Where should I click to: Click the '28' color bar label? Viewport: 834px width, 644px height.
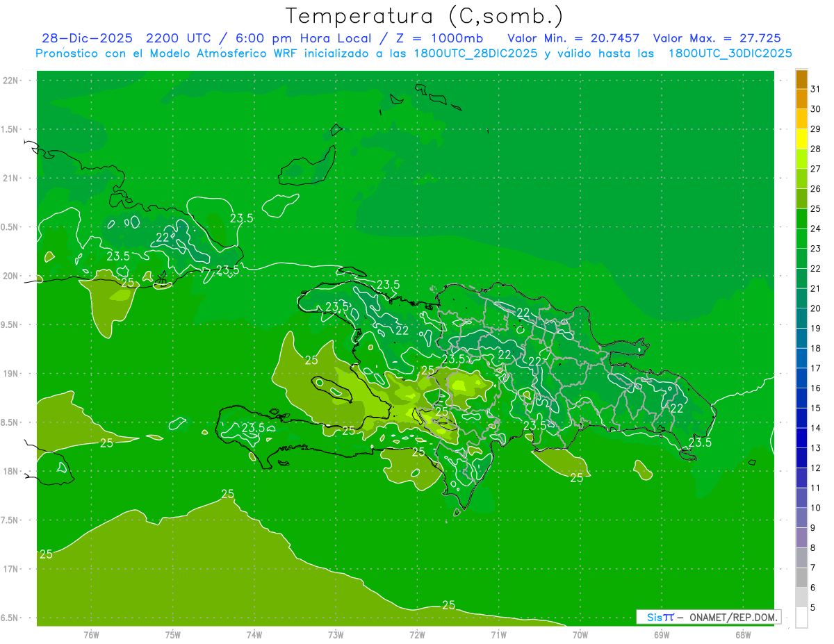pos(816,149)
